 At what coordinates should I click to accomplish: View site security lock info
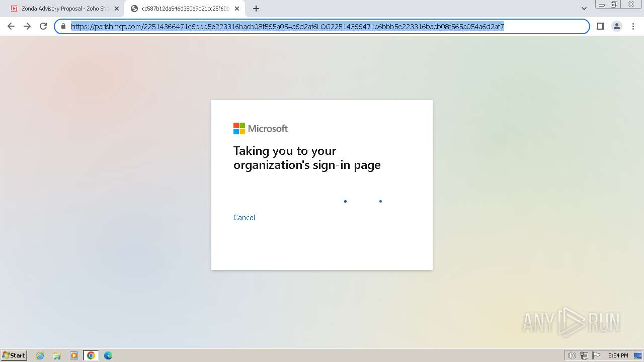point(63,26)
